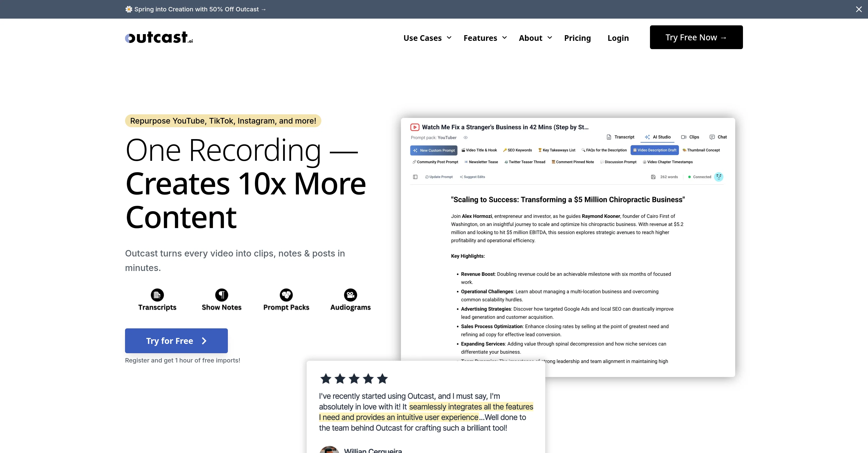This screenshot has width=868, height=453.
Task: Click the save icon beside 262 words
Action: pyautogui.click(x=653, y=177)
